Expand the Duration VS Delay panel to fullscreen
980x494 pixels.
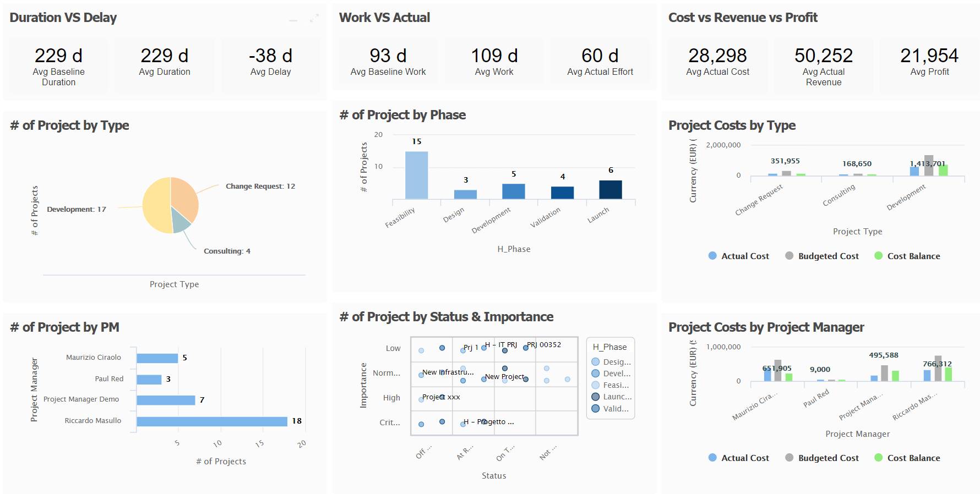click(x=315, y=18)
